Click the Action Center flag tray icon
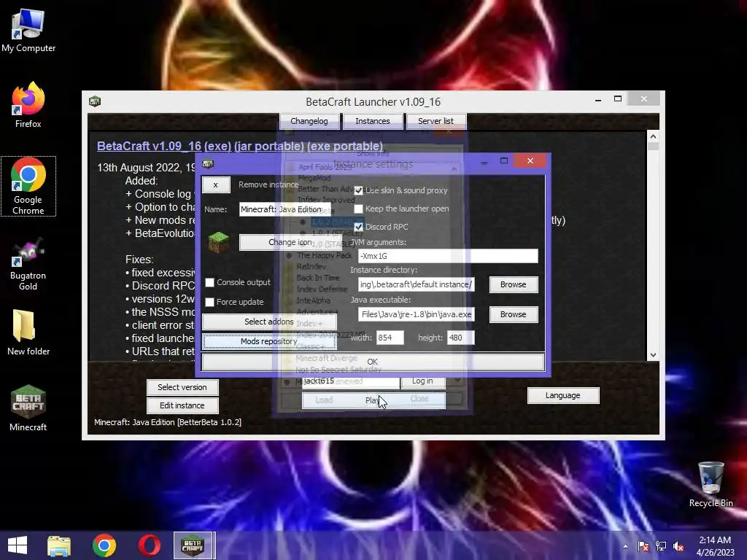747x560 pixels. 643,546
